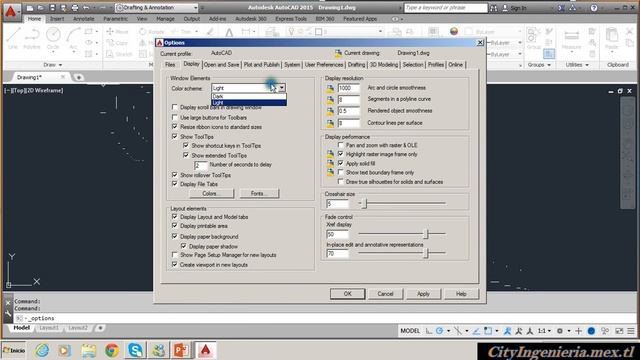Open PowerPoint from the taskbar
640x360 pixels.
click(x=181, y=350)
